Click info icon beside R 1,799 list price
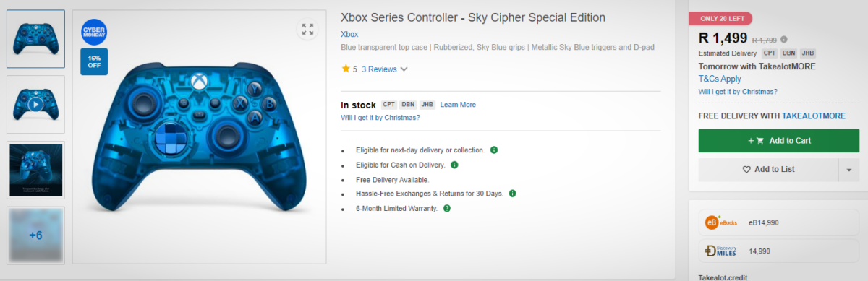The image size is (868, 281). pyautogui.click(x=784, y=40)
